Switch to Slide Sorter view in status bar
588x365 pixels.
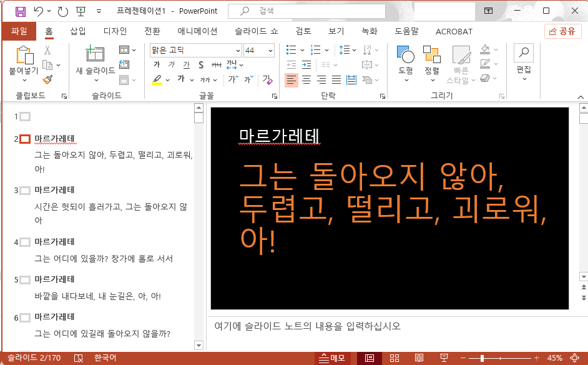394,357
